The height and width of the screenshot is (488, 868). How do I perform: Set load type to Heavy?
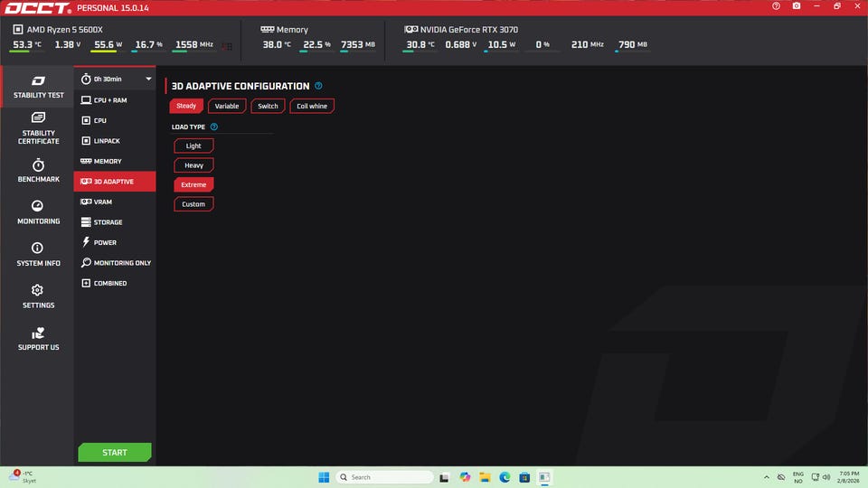(x=193, y=164)
